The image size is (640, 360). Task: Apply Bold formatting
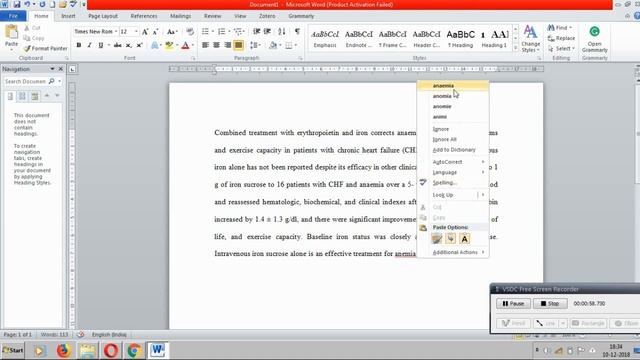pos(78,45)
